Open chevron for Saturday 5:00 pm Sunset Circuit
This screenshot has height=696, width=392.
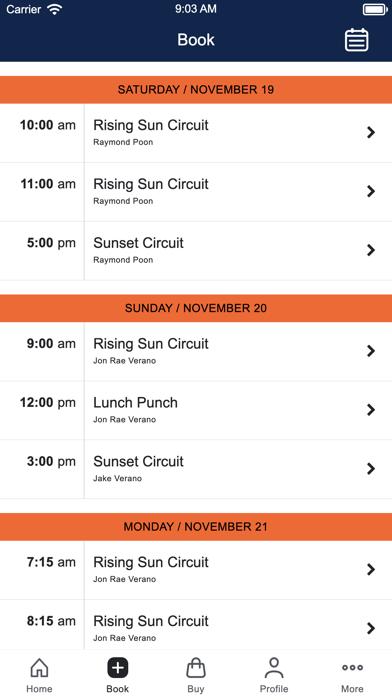(x=371, y=250)
